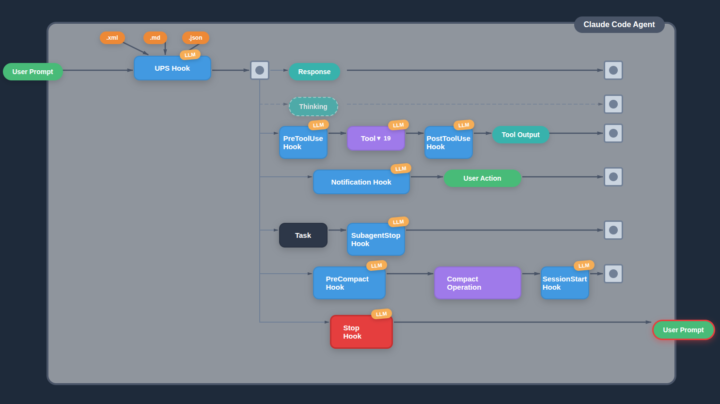Click the LLM badge on PreCompact Hook
The width and height of the screenshot is (720, 404).
377,265
